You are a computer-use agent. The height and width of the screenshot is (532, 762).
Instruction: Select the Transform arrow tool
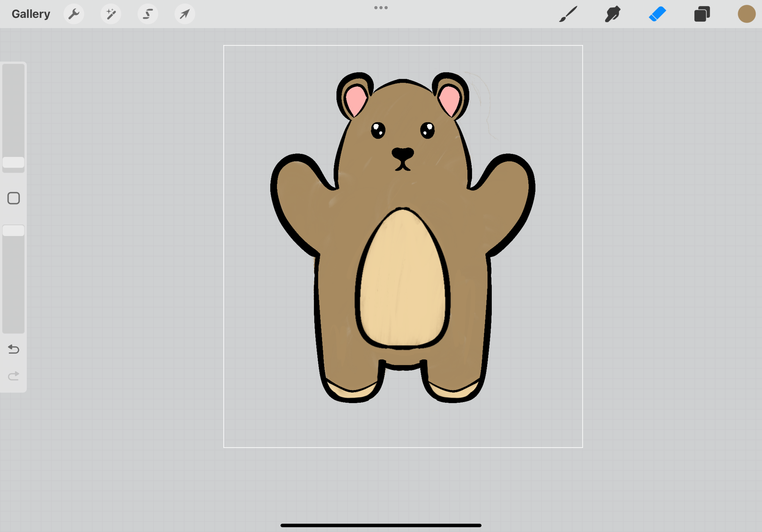pyautogui.click(x=184, y=14)
